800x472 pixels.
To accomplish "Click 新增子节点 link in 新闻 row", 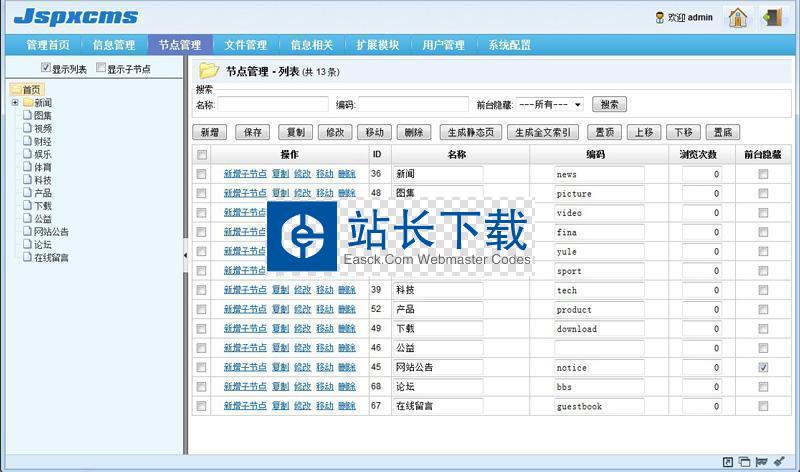I will [245, 174].
